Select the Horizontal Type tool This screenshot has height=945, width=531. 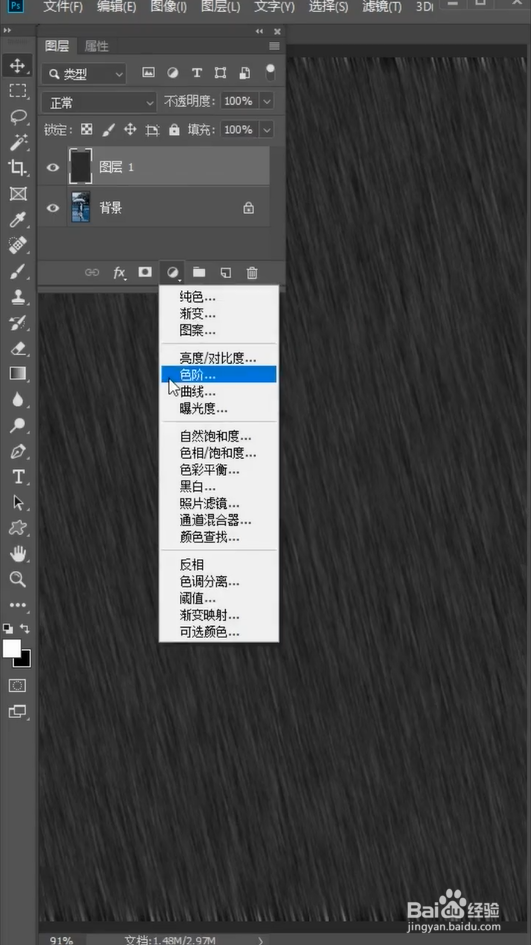[x=17, y=477]
